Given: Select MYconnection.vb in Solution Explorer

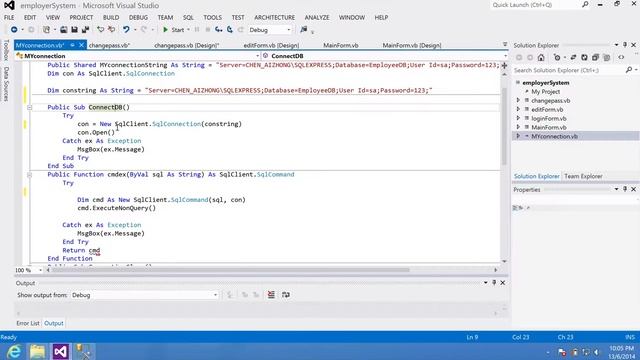Looking at the screenshot, I should click(554, 136).
